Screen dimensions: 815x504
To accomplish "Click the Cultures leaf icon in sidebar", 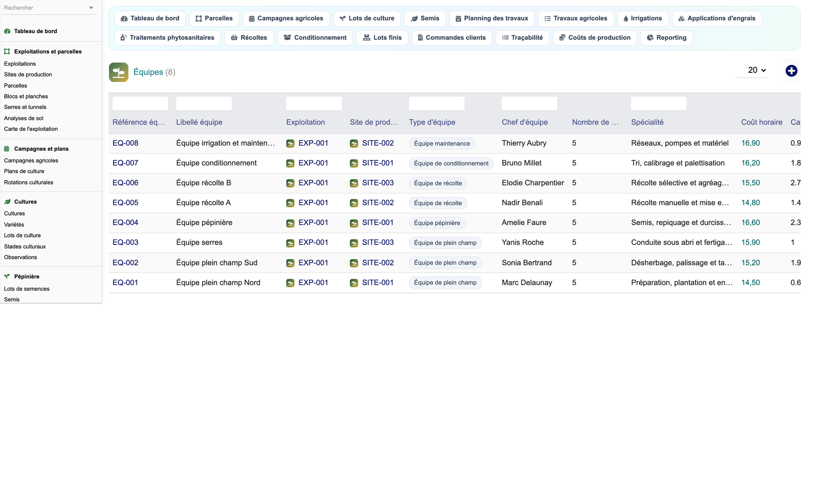I will click(7, 202).
